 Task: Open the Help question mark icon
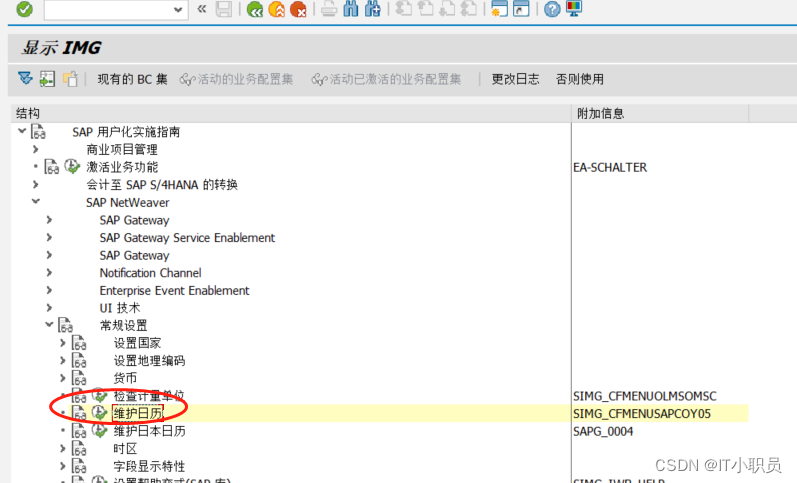pos(552,9)
